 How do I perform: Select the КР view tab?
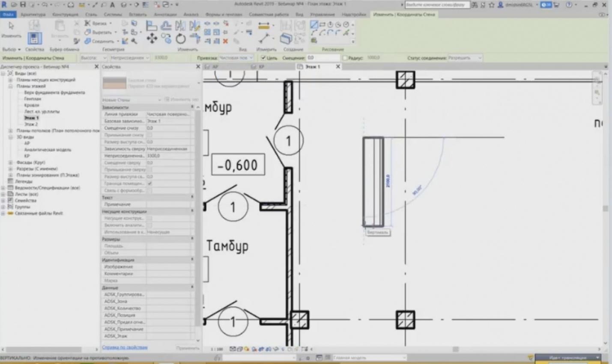pyautogui.click(x=261, y=67)
